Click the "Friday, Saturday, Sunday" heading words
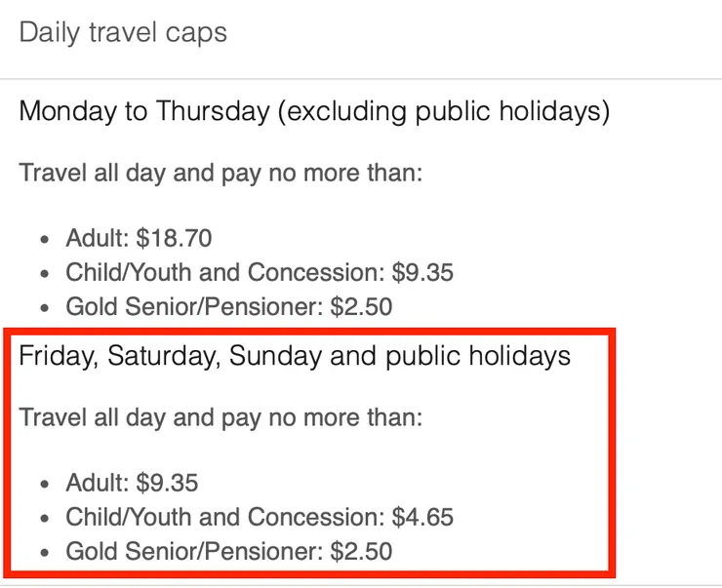 point(171,355)
